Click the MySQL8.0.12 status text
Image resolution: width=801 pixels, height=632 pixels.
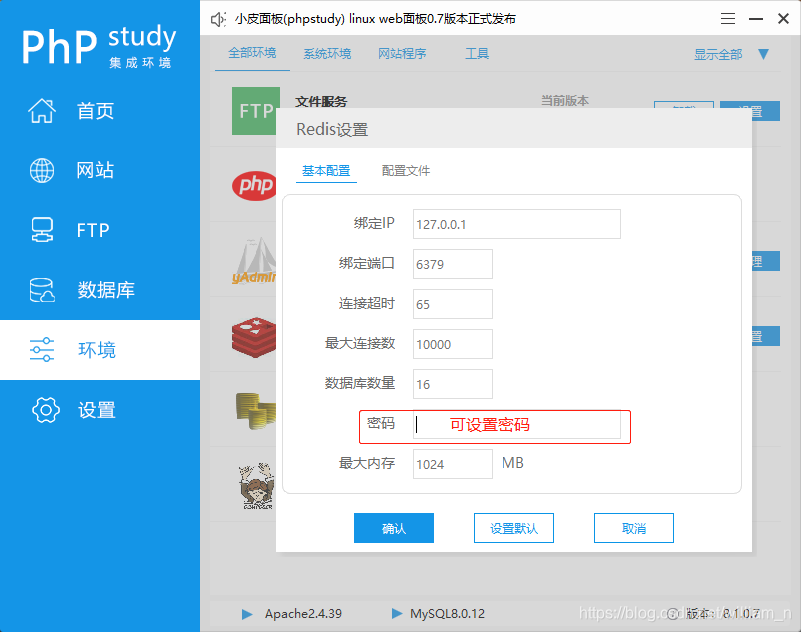[447, 614]
